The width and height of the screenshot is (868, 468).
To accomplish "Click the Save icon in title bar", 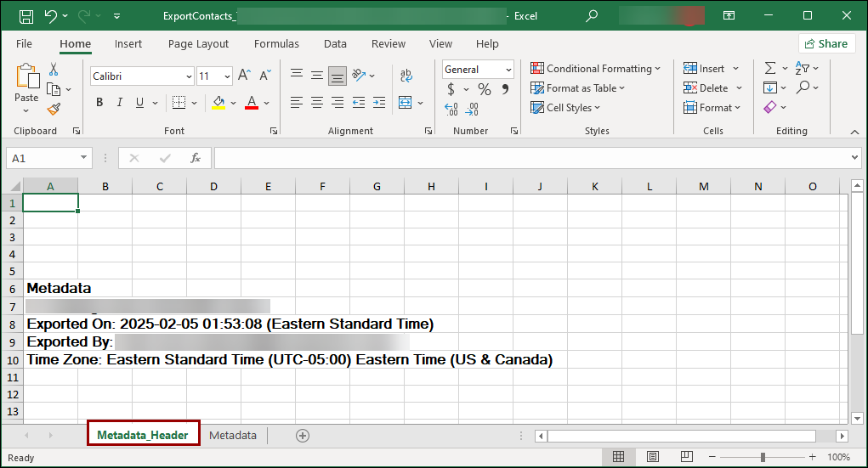I will pyautogui.click(x=26, y=16).
